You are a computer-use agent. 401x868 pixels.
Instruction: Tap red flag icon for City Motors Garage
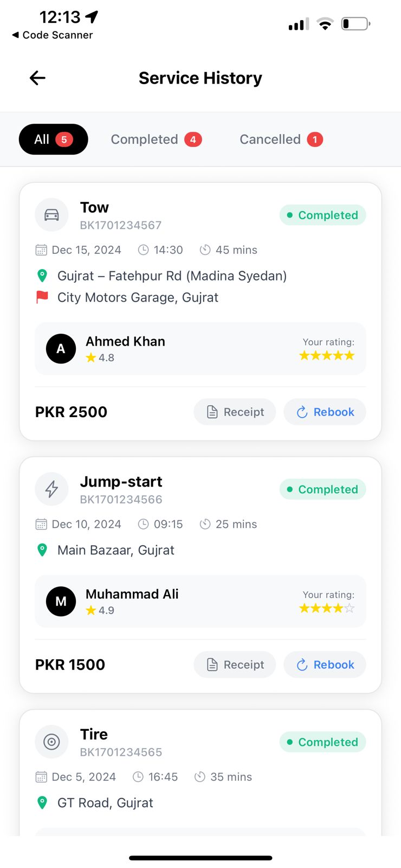[x=42, y=297]
